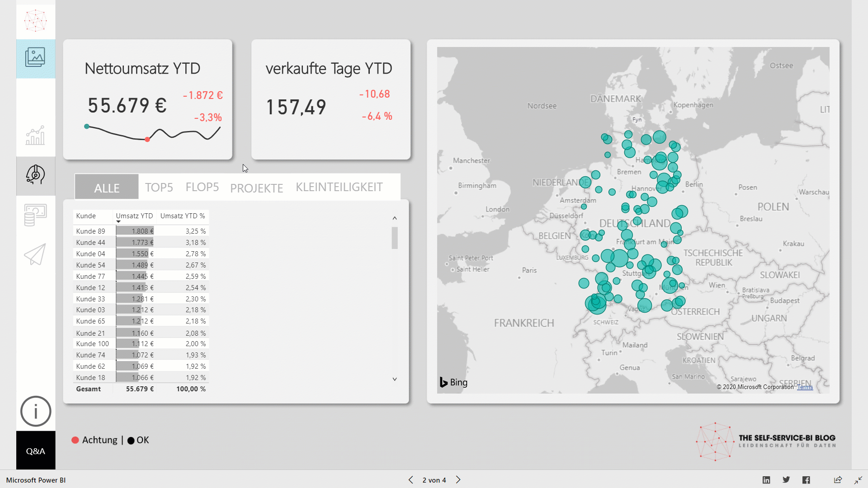
Task: Switch to the KLEINTEILIGKEIT tab
Action: pyautogui.click(x=339, y=187)
